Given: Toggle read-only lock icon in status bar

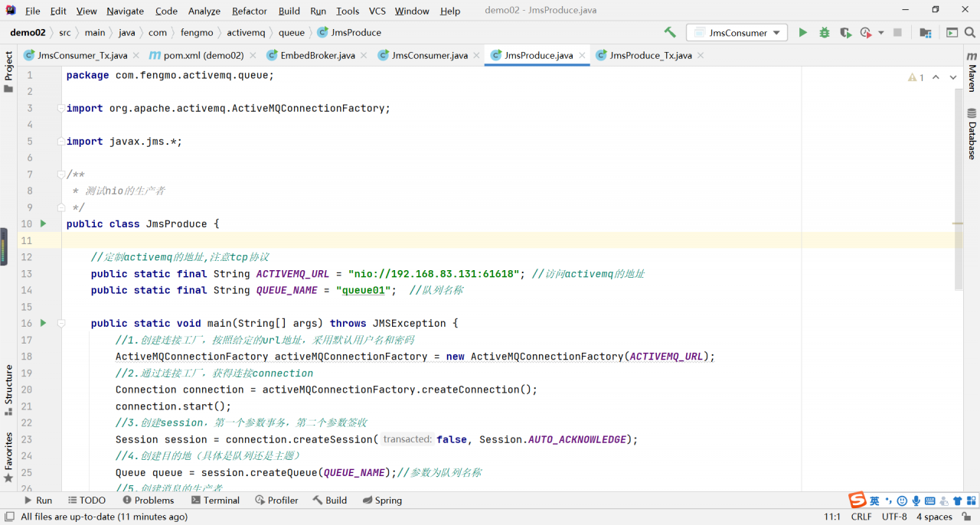Looking at the screenshot, I should tap(968, 517).
